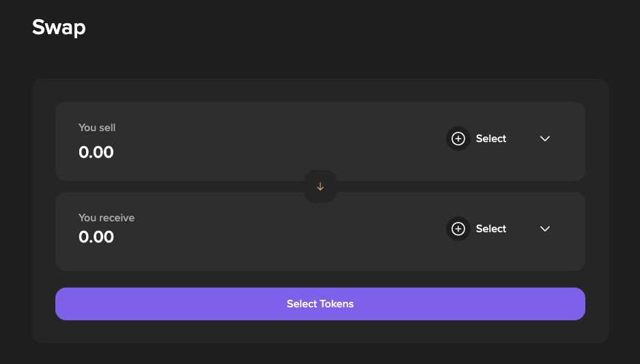The width and height of the screenshot is (640, 364).
Task: Expand the You sell token chevron
Action: pyautogui.click(x=545, y=139)
